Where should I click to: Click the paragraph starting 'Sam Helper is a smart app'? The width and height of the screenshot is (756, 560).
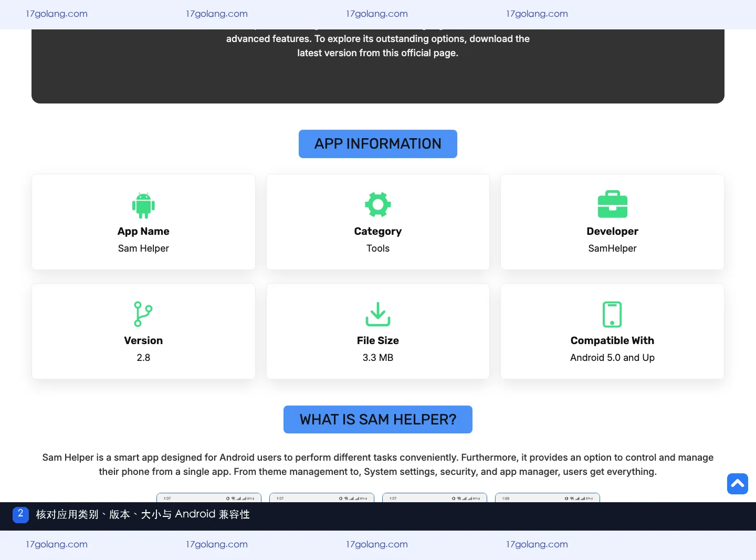tap(378, 464)
